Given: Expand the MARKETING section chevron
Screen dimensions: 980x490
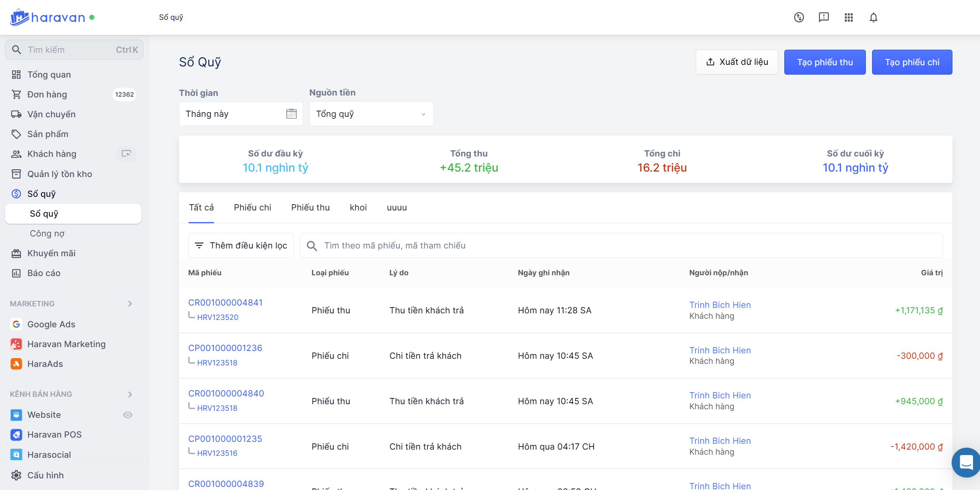Looking at the screenshot, I should click(130, 304).
